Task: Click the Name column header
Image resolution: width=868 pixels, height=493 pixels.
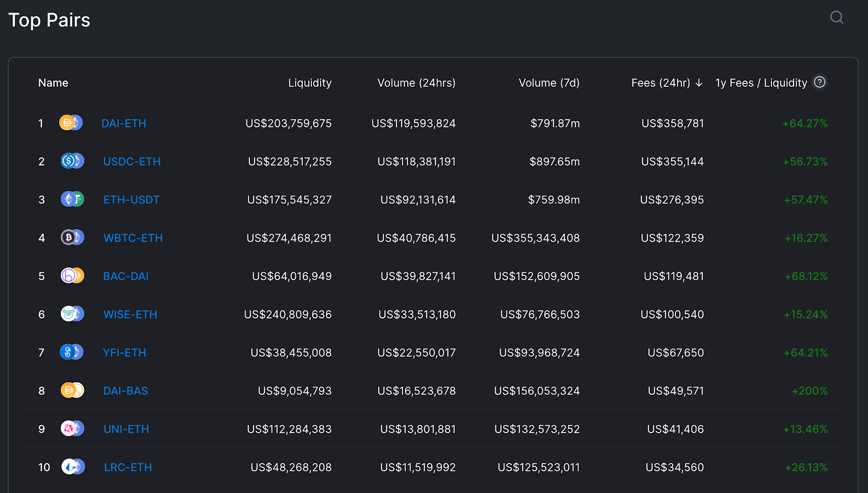Action: tap(53, 83)
